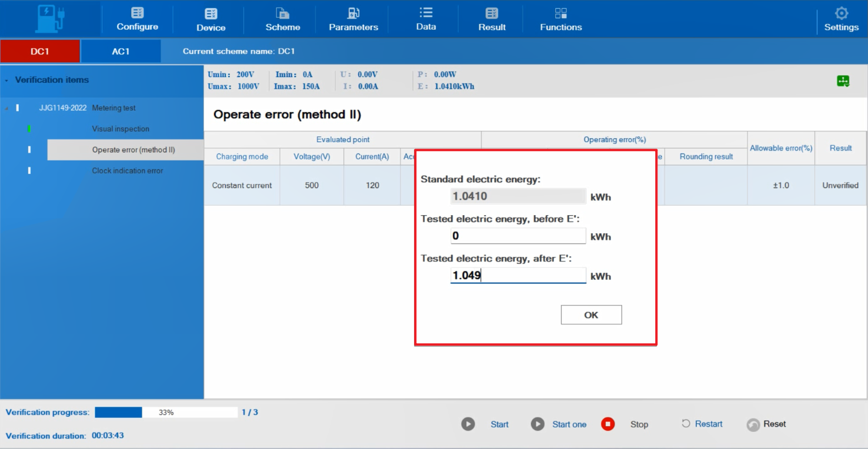Viewport: 868px width, 449px height.
Task: Switch to the DC1 tab
Action: pyautogui.click(x=40, y=52)
